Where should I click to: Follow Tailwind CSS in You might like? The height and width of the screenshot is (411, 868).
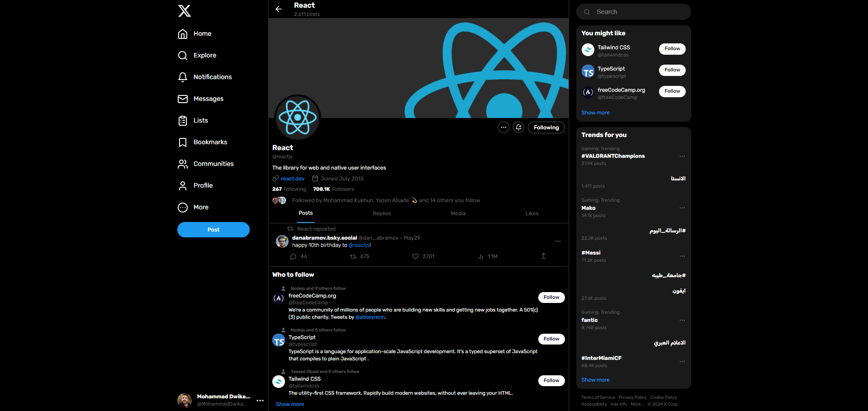click(x=672, y=49)
